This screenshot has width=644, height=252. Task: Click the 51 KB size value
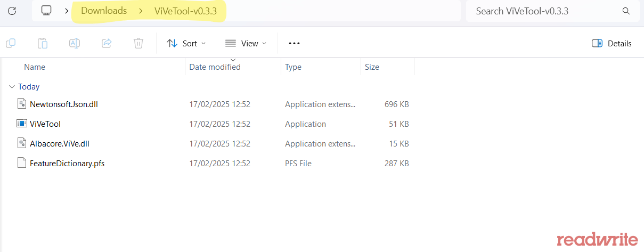(399, 124)
